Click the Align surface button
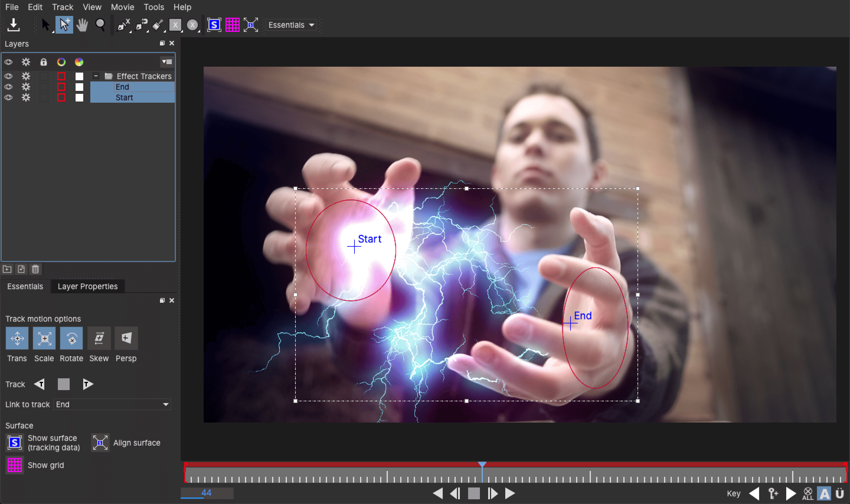 coord(99,443)
